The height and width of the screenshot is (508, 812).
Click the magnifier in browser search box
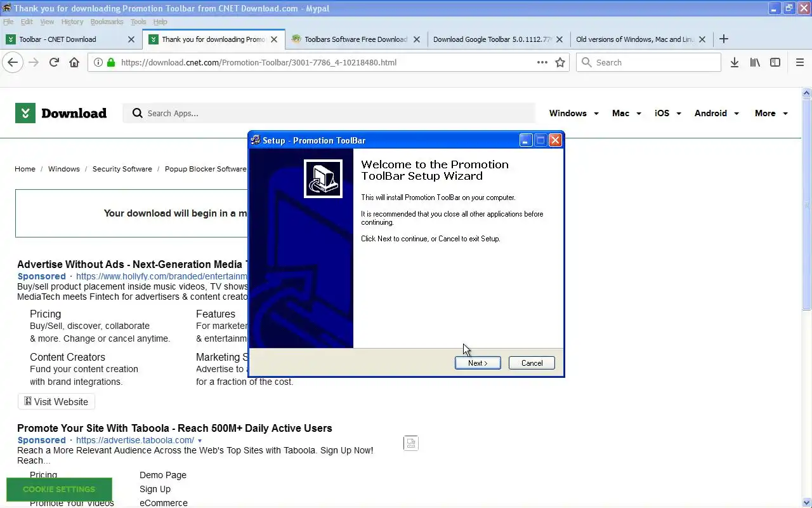pos(587,62)
